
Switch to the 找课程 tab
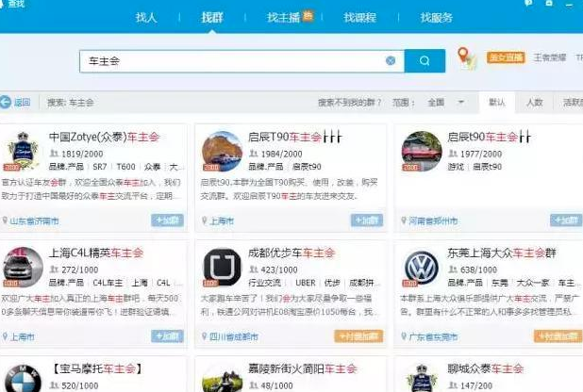(359, 17)
